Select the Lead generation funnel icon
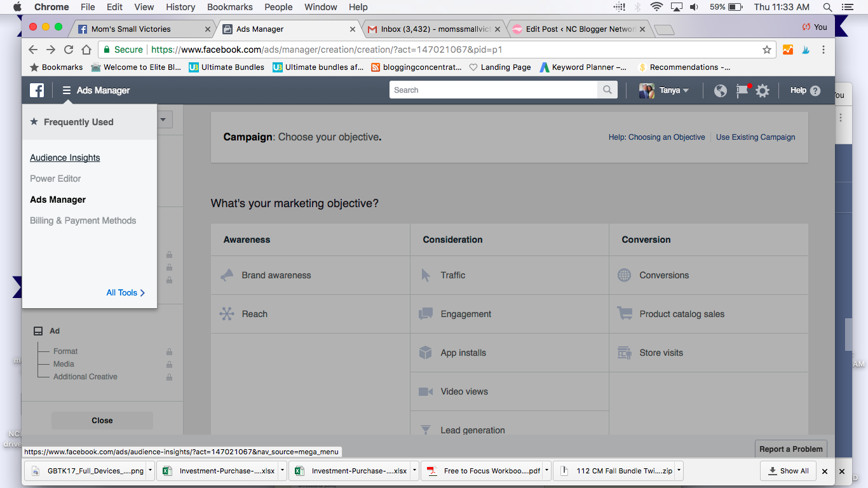868x488 pixels. (x=426, y=430)
